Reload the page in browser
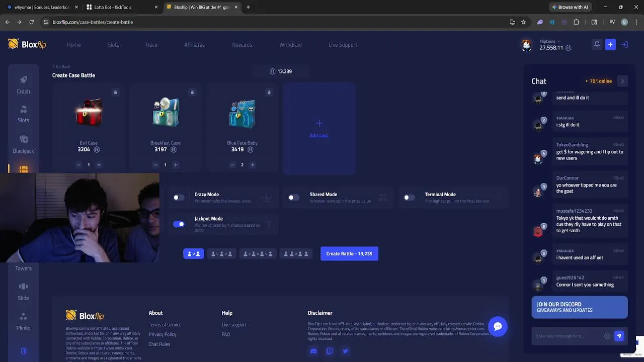Viewport: 644px width, 362px height. (31, 22)
